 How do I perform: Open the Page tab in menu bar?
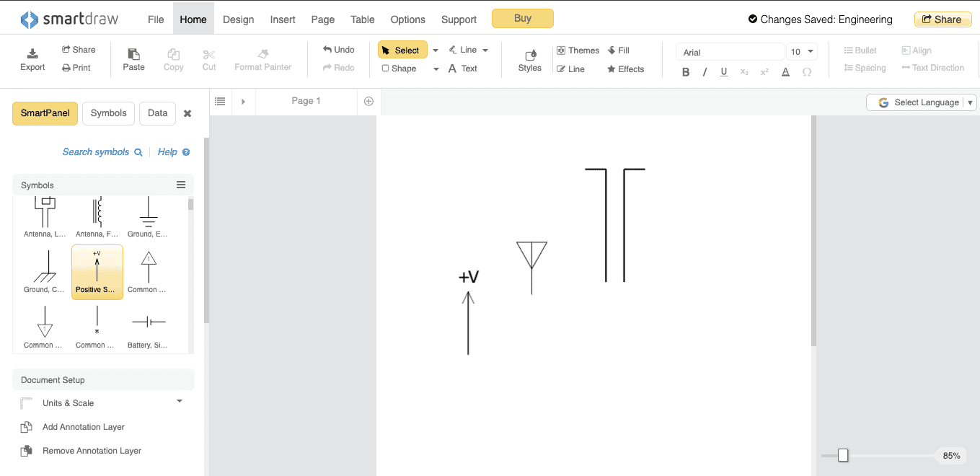point(323,19)
